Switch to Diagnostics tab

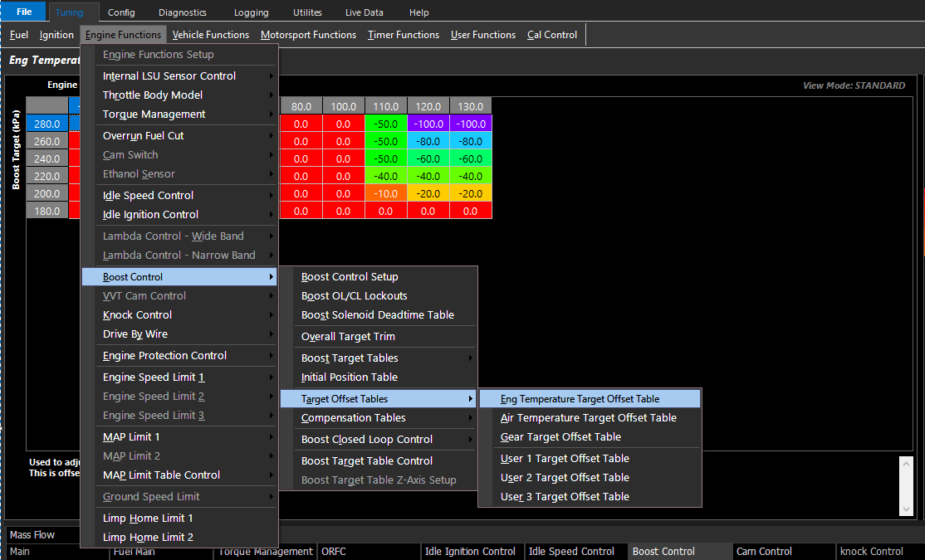click(183, 12)
